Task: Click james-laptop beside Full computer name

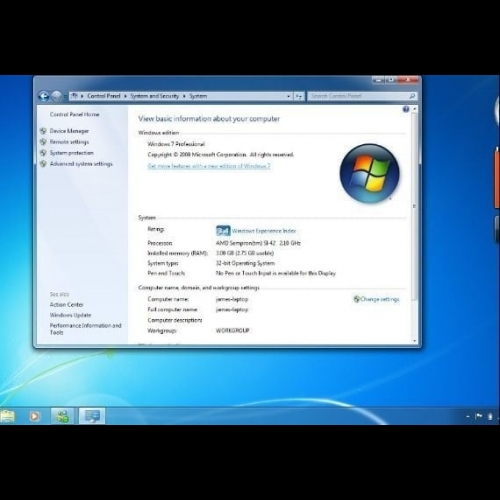Action: click(x=232, y=310)
